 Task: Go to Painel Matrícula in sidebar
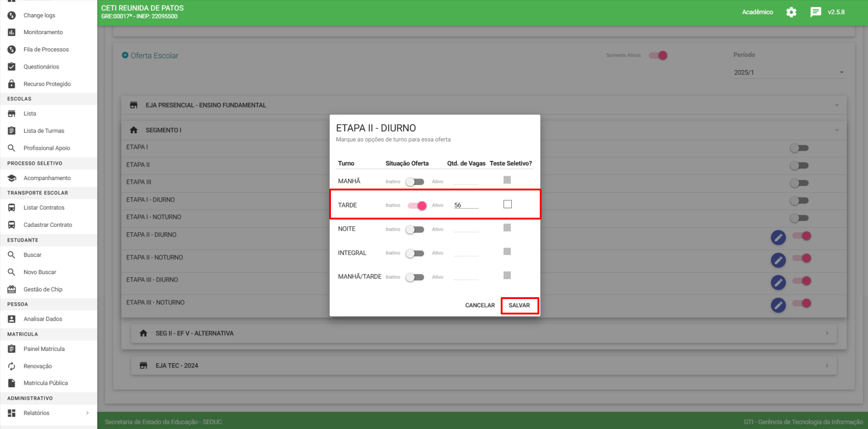click(44, 349)
